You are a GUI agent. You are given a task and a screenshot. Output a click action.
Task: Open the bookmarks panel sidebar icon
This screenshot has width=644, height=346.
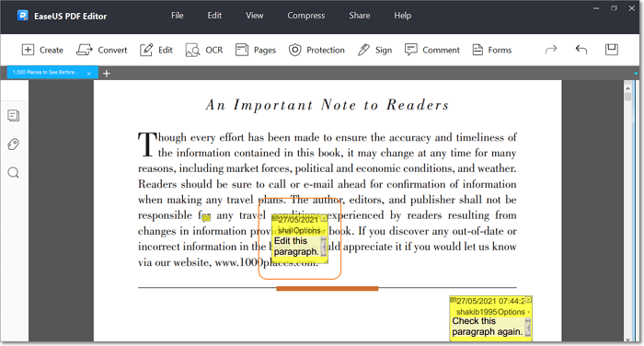[14, 115]
